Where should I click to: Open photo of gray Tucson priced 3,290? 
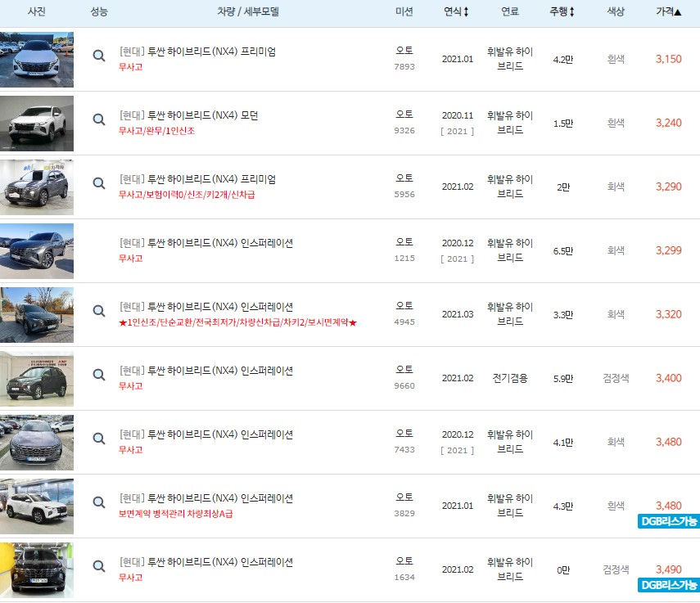[37, 187]
